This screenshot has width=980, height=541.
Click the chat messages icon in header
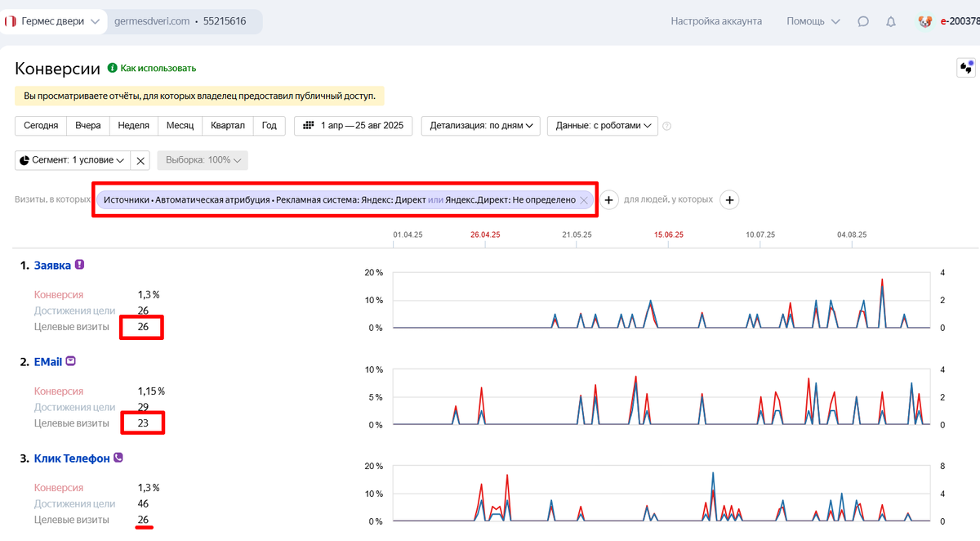[863, 22]
